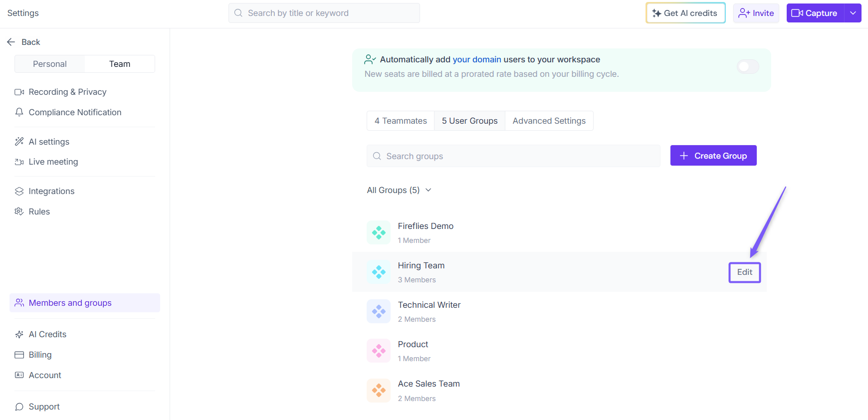Viewport: 868px width, 420px height.
Task: Switch to Team settings
Action: pyautogui.click(x=120, y=64)
